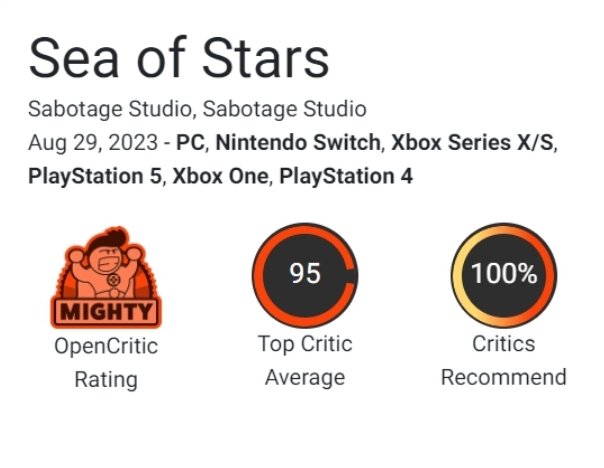Click the MIGHTY banner text on badge
The image size is (604, 468).
105,311
